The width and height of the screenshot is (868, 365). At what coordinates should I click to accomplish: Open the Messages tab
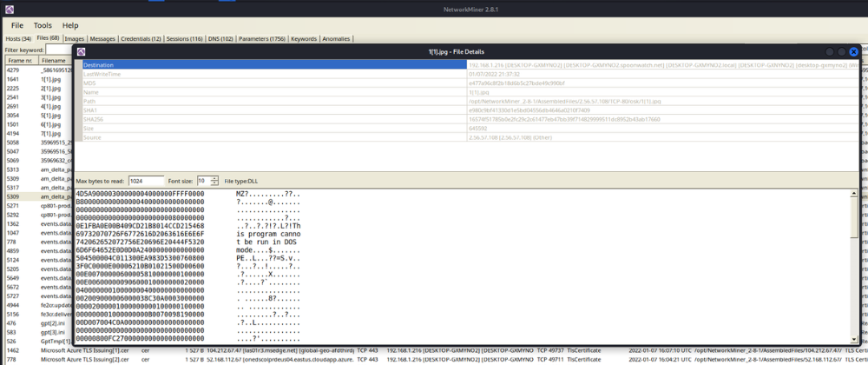pos(102,39)
